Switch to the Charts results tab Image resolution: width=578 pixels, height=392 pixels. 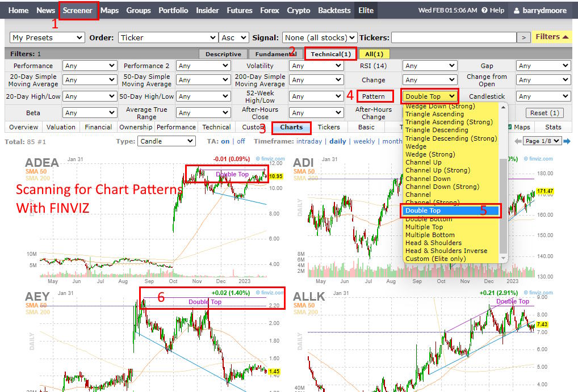pyautogui.click(x=291, y=127)
